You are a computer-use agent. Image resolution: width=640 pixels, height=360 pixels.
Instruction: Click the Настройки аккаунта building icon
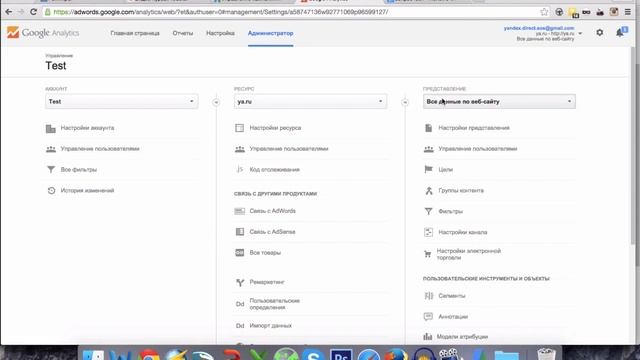(51, 129)
